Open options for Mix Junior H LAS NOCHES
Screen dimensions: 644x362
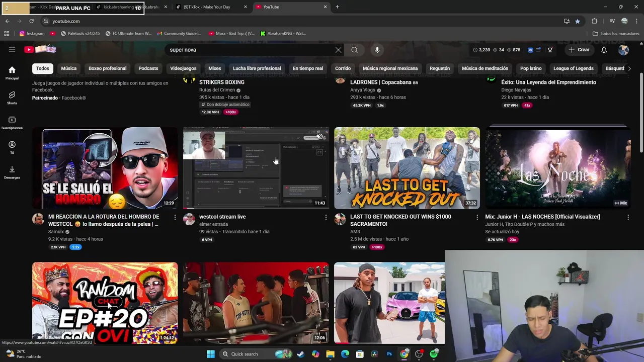[628, 217]
